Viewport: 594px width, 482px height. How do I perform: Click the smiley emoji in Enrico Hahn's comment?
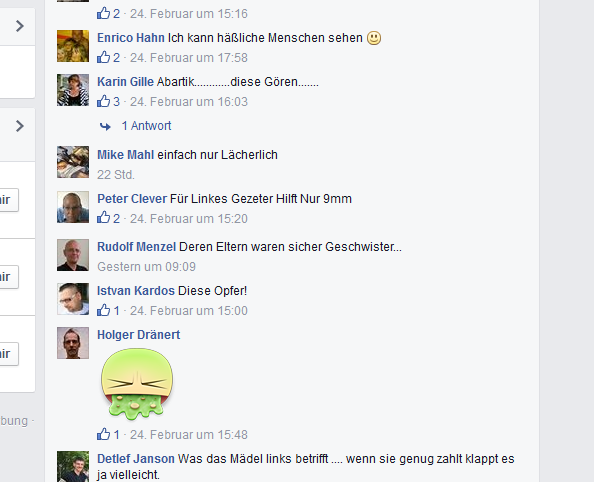[x=374, y=38]
